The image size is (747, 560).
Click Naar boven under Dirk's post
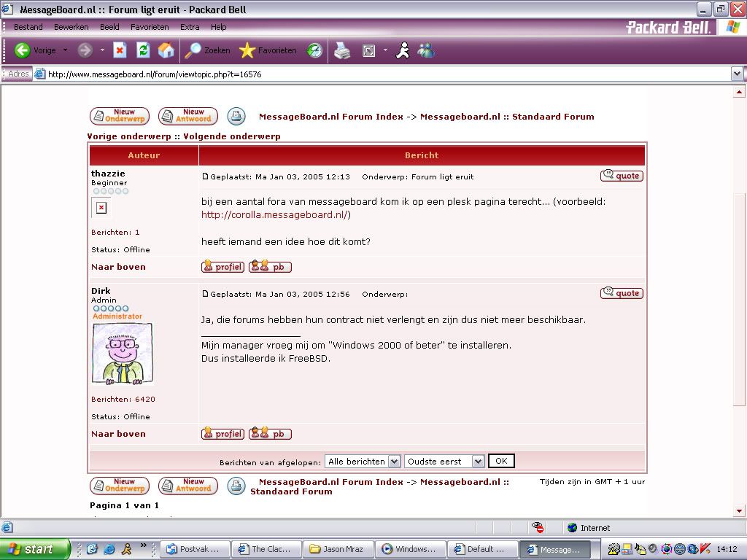118,434
